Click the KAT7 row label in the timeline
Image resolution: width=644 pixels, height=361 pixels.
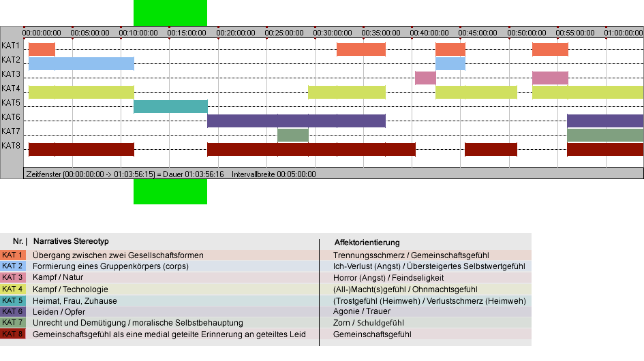pos(11,131)
